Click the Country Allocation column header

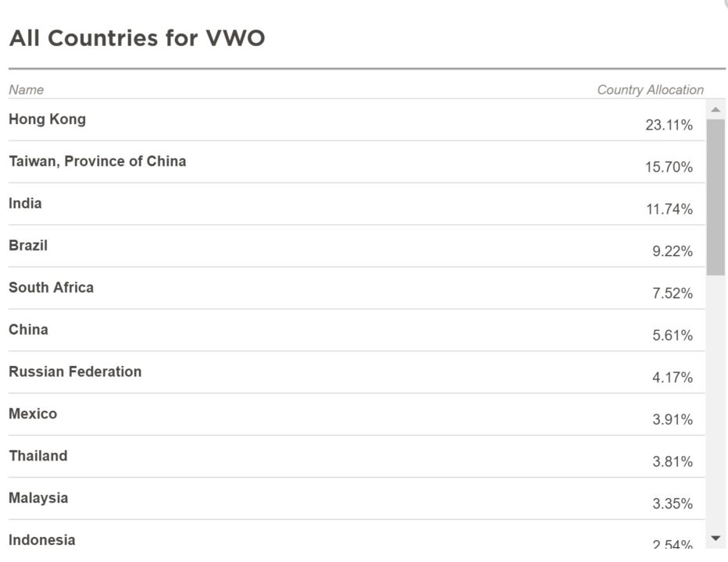coord(650,90)
